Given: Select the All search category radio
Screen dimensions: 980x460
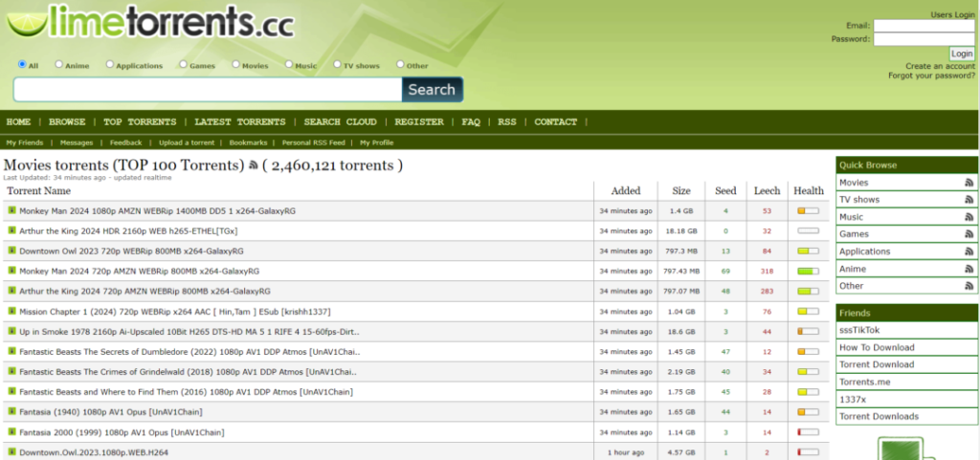Looking at the screenshot, I should tap(23, 64).
